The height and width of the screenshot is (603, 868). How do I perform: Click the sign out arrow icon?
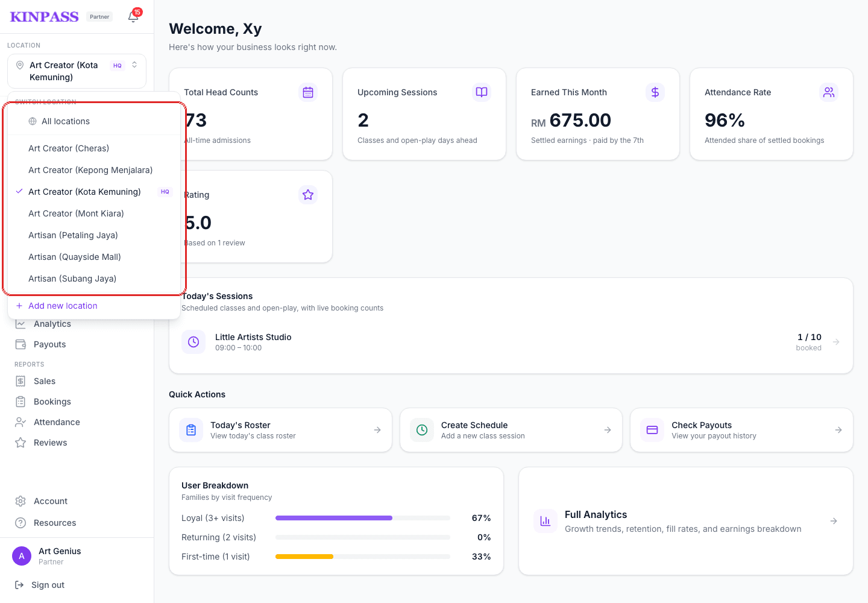click(x=19, y=585)
